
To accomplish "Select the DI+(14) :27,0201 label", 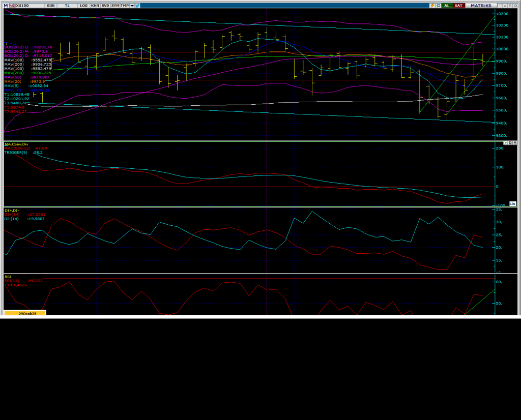I will click(x=25, y=215).
